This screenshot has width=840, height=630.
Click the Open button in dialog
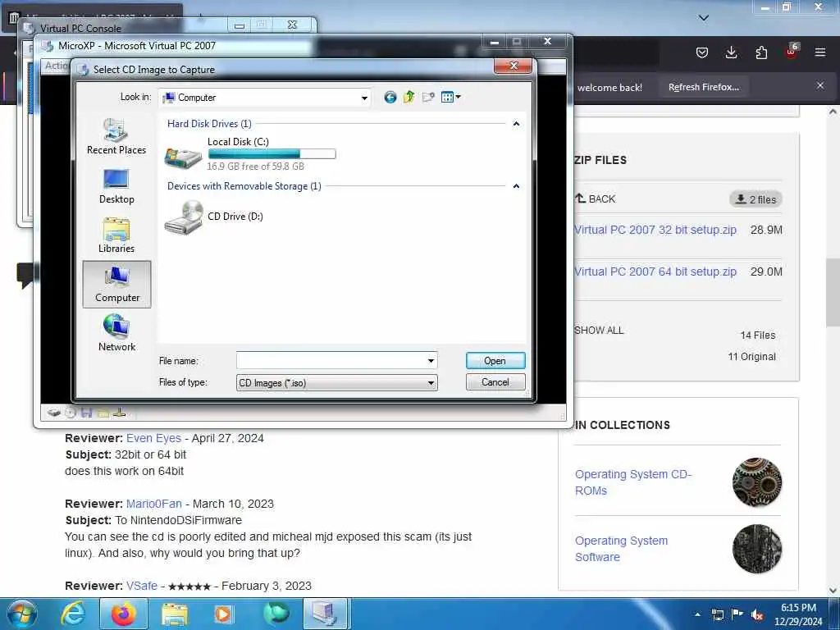point(495,361)
